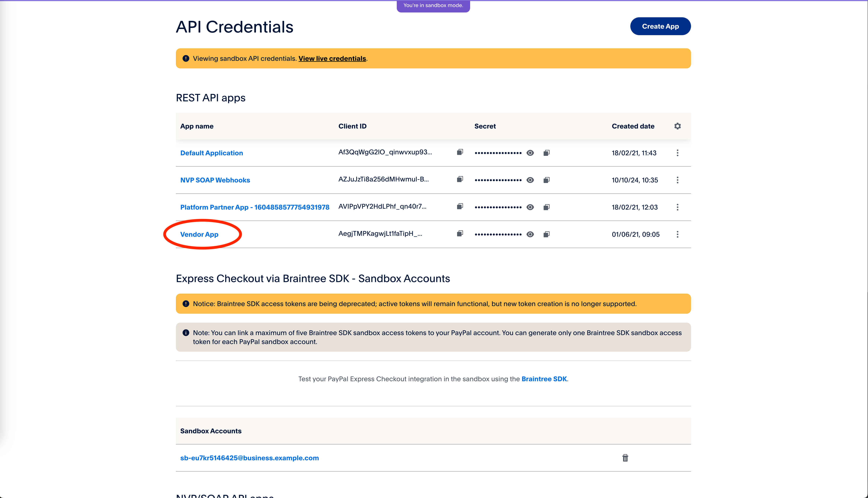Click the Create App button
The height and width of the screenshot is (498, 868).
click(x=660, y=26)
